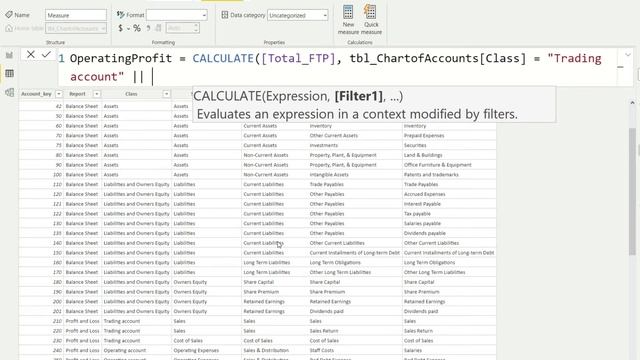Open the Class column filter dropdown
Viewport: 640px width, 360px height.
point(166,94)
